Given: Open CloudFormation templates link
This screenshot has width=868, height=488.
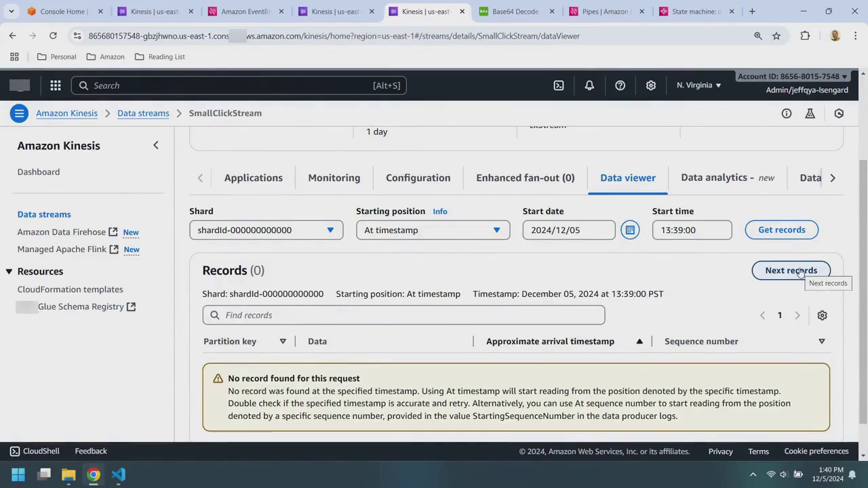Looking at the screenshot, I should pos(71,289).
